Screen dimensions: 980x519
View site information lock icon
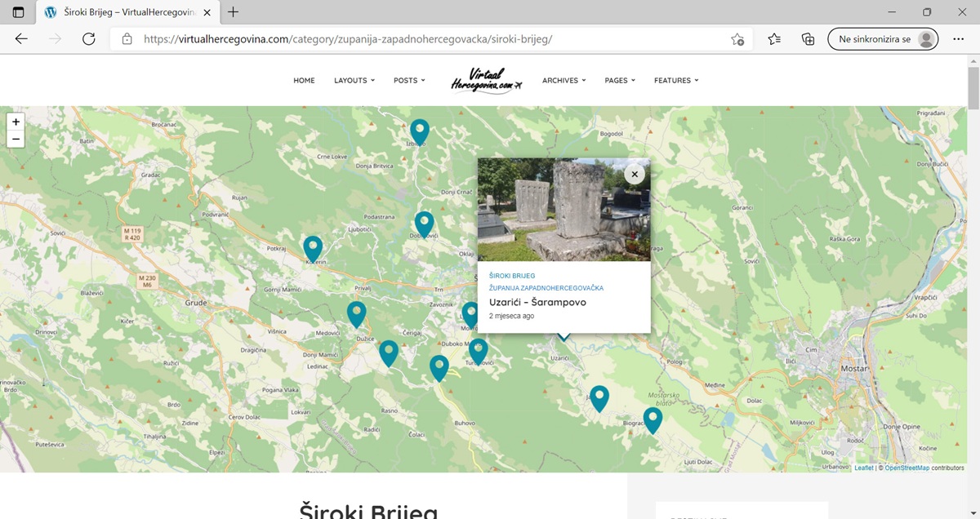tap(127, 39)
